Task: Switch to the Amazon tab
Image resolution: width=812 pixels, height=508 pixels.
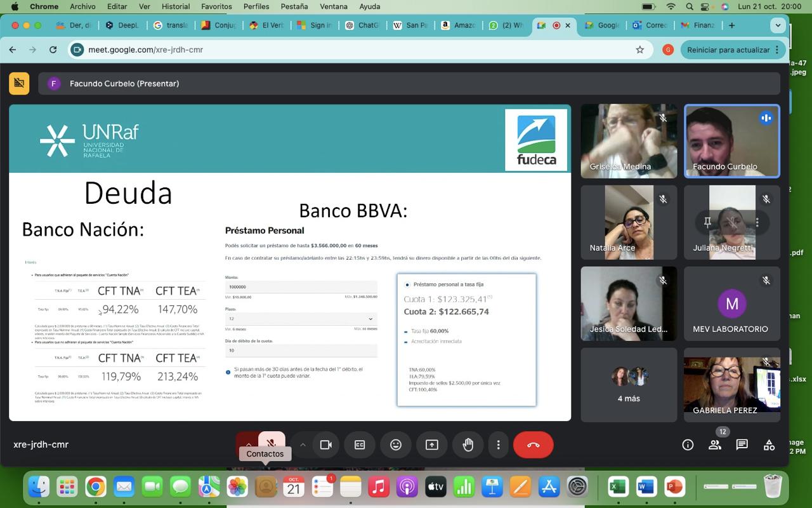Action: [457, 25]
